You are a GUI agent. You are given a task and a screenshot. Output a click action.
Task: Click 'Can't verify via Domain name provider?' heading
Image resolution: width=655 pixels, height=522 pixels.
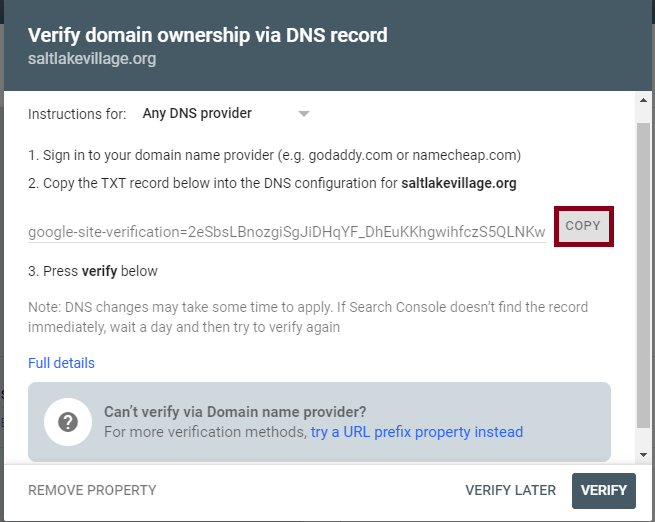pos(235,412)
